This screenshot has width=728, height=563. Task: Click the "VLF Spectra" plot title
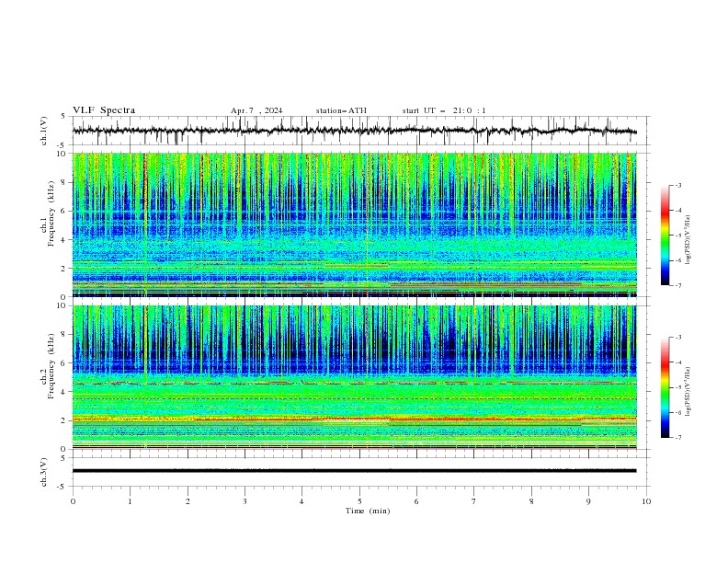[104, 110]
